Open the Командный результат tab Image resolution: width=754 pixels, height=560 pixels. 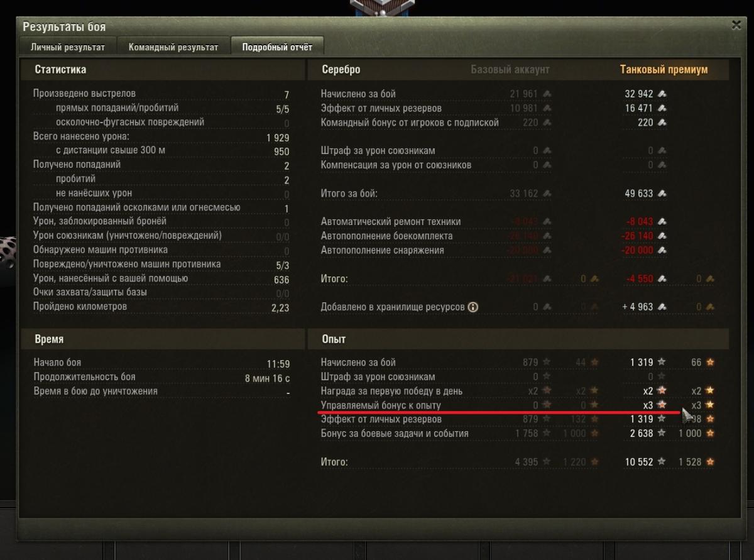(173, 47)
